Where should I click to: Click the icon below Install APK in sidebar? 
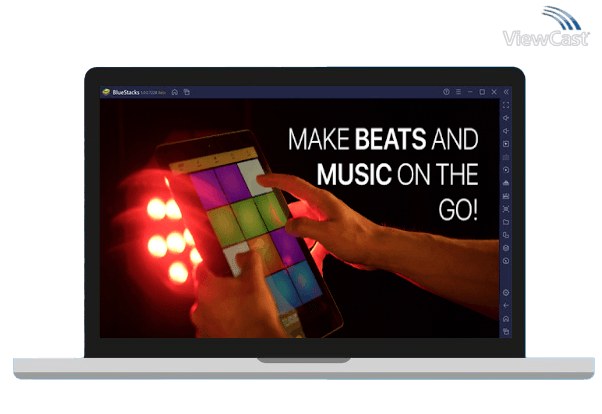pyautogui.click(x=506, y=196)
